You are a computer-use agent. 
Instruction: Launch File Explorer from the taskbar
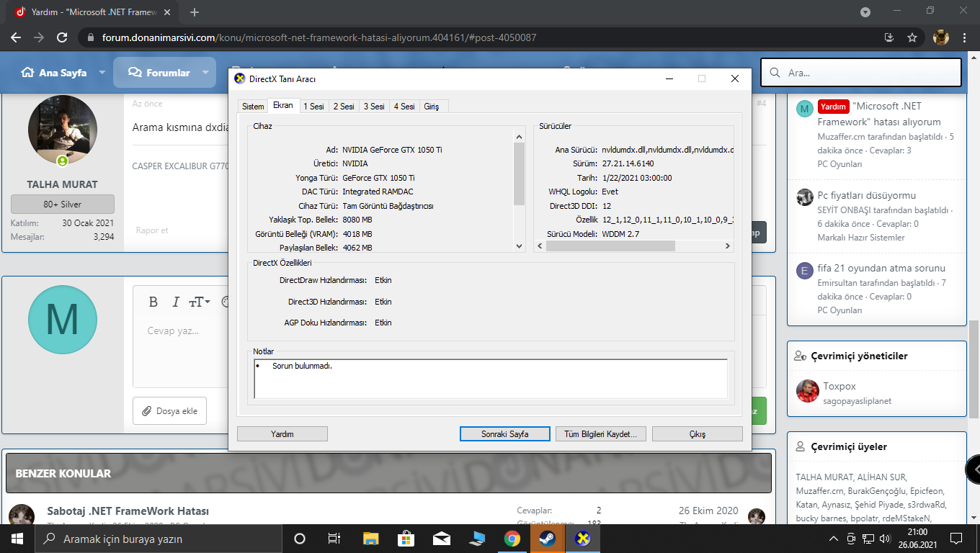pyautogui.click(x=370, y=539)
